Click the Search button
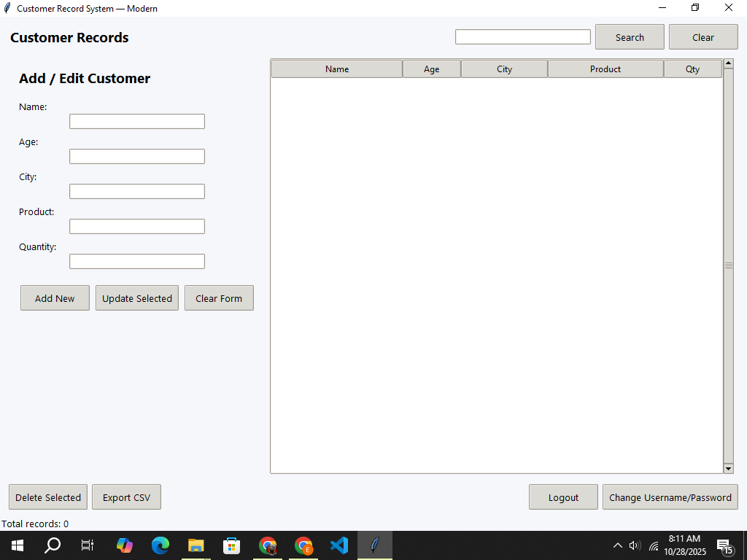The image size is (747, 560). (630, 37)
